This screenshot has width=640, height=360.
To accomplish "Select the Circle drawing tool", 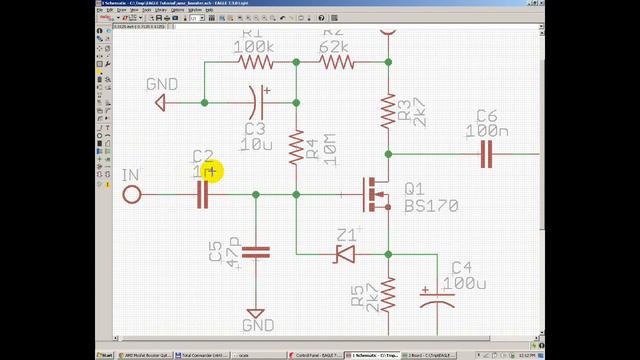I will [100, 136].
